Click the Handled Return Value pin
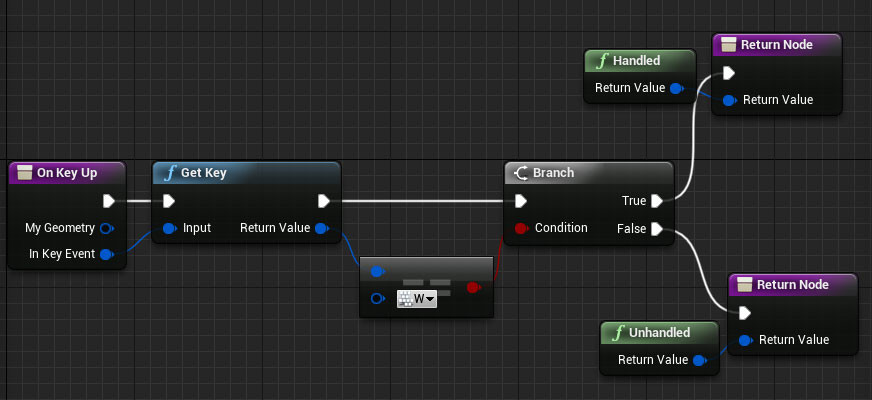Image resolution: width=872 pixels, height=400 pixels. point(676,88)
